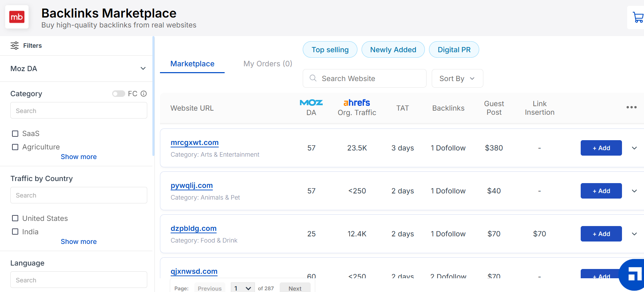644x292 pixels.
Task: Click Category: Arts & Entertainment text
Action: click(x=215, y=155)
